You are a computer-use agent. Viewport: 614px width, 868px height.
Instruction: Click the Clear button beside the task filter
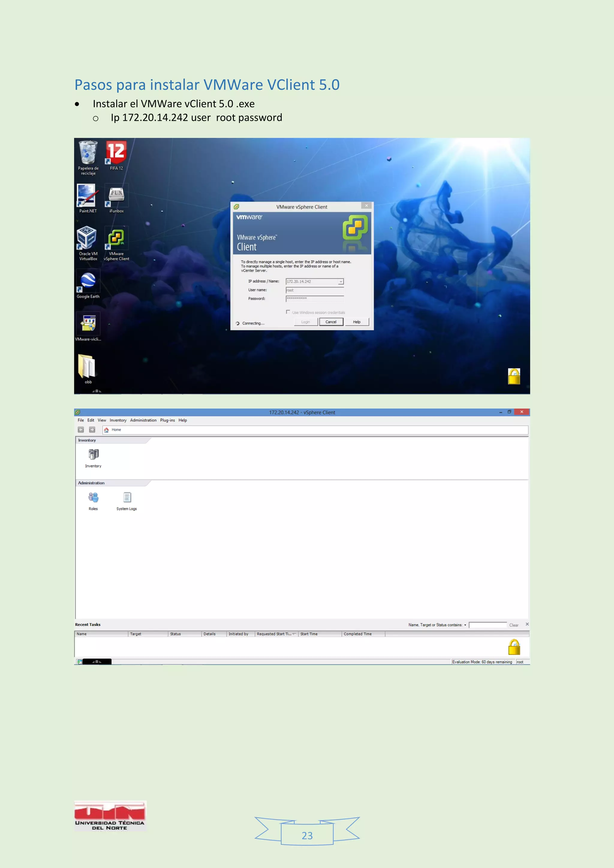(514, 625)
